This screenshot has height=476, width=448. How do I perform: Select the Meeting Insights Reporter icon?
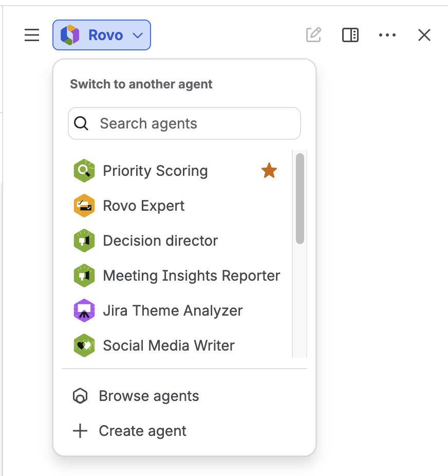pos(84,275)
